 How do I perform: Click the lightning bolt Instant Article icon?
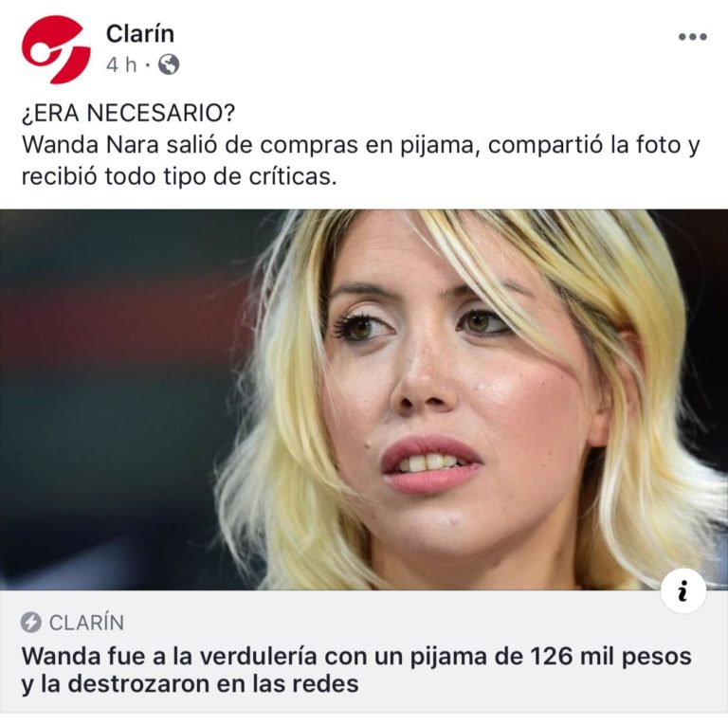(x=31, y=623)
